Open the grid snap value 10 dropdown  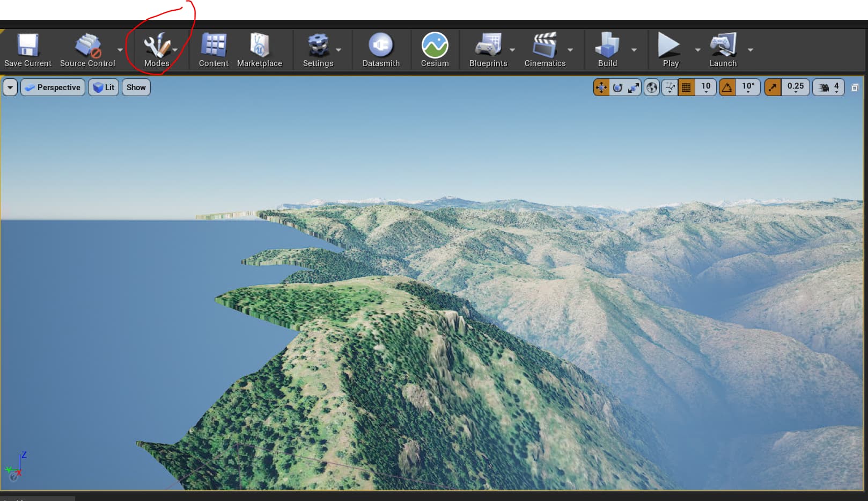pyautogui.click(x=705, y=88)
